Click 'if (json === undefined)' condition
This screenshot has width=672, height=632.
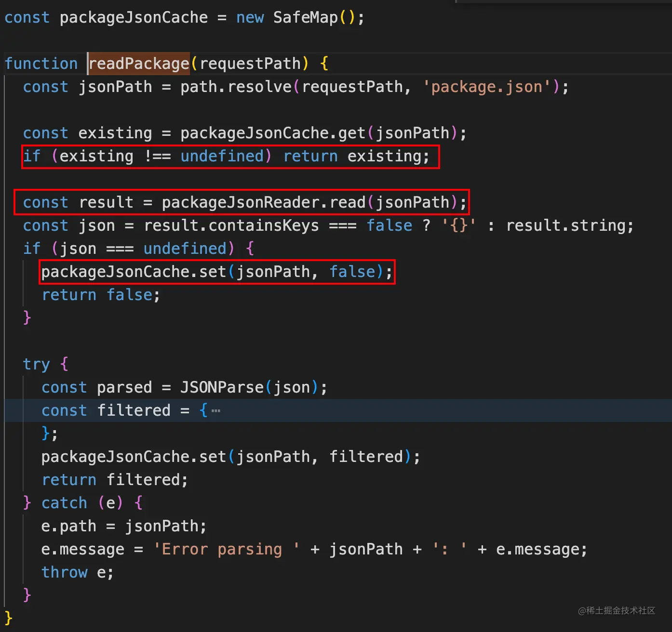point(129,249)
